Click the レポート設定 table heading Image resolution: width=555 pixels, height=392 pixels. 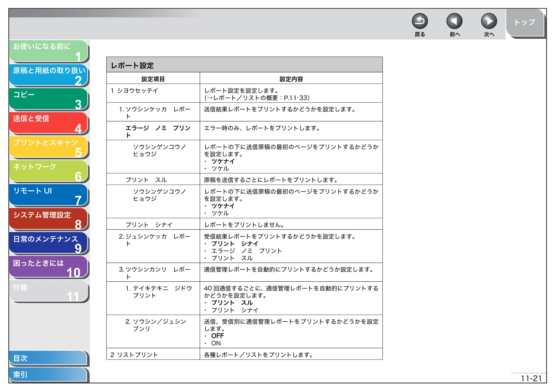tap(132, 66)
